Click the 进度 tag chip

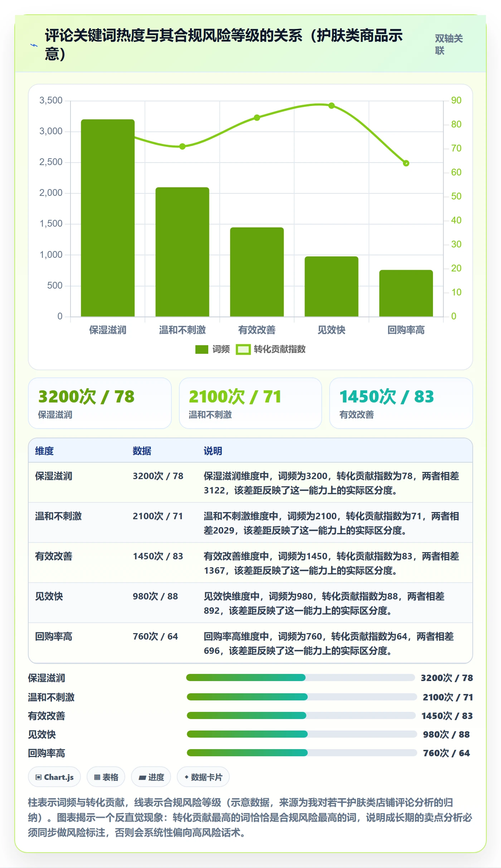click(x=151, y=777)
